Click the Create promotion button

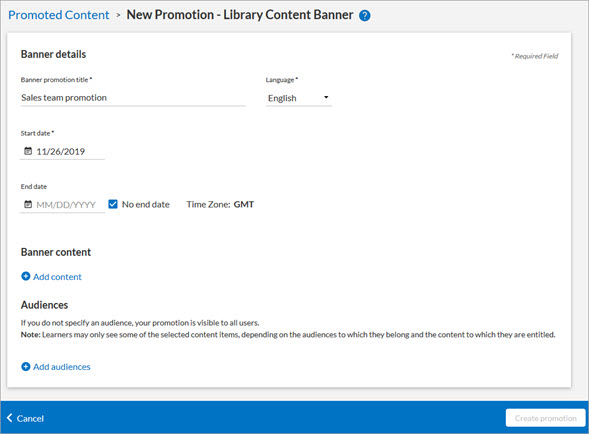[x=545, y=418]
